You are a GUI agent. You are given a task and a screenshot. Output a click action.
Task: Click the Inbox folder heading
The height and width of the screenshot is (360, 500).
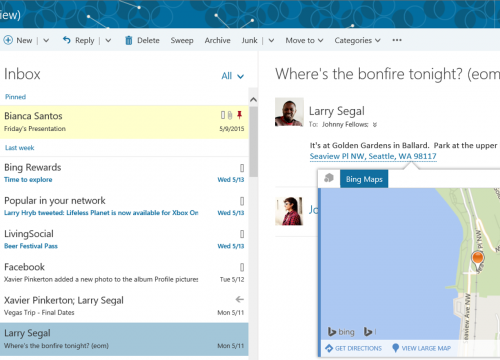[22, 74]
